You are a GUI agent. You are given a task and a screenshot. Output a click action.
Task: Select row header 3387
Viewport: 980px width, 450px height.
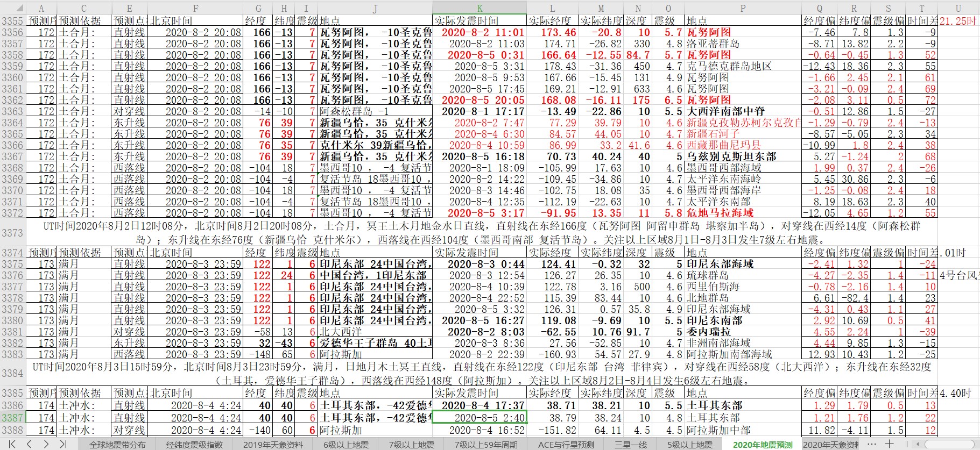[12, 418]
